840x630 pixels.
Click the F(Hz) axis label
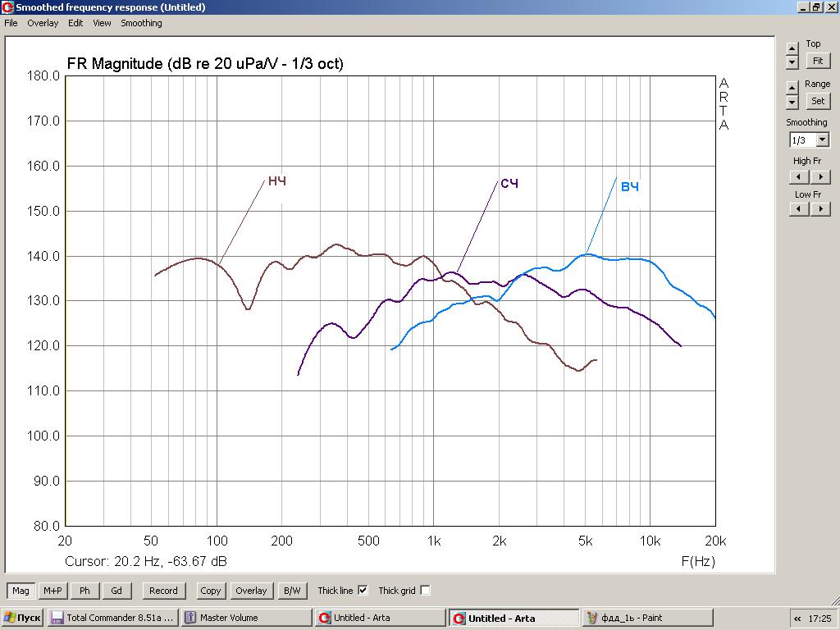[x=698, y=561]
